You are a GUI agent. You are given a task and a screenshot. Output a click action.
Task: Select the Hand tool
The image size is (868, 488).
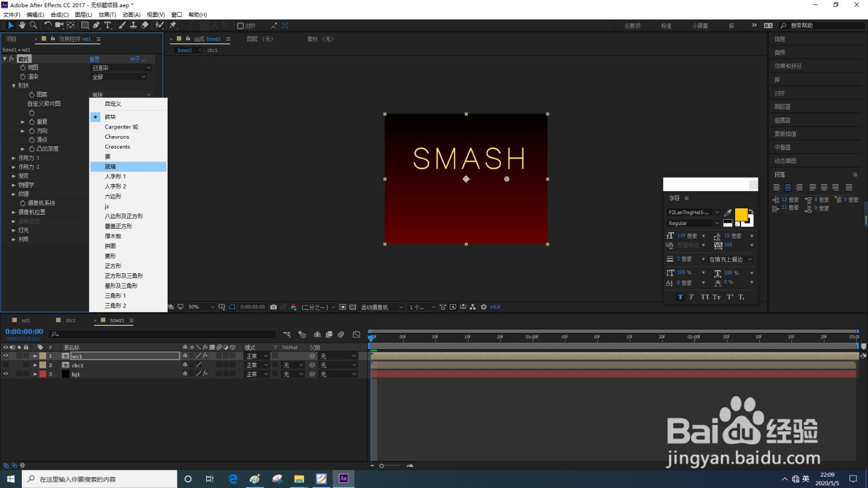tap(22, 25)
